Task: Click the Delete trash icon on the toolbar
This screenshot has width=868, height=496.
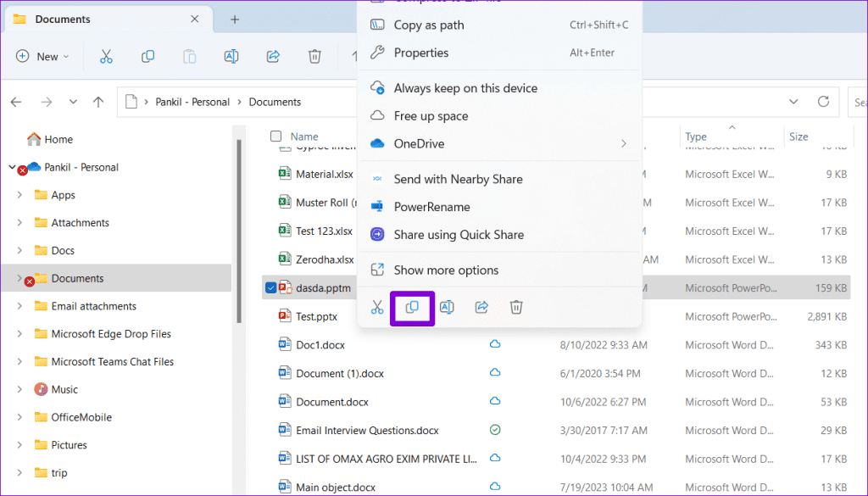Action: pyautogui.click(x=314, y=56)
